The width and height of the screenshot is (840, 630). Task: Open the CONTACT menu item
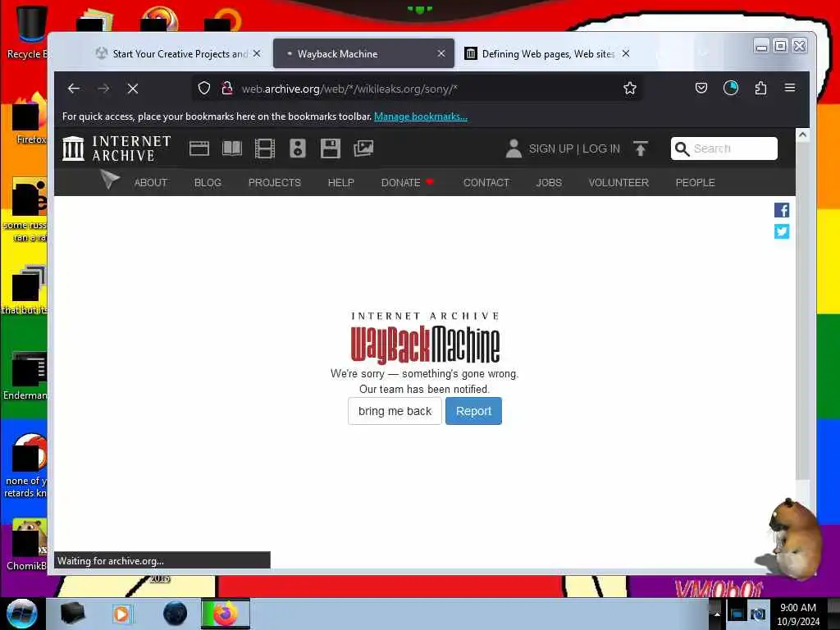pos(486,183)
